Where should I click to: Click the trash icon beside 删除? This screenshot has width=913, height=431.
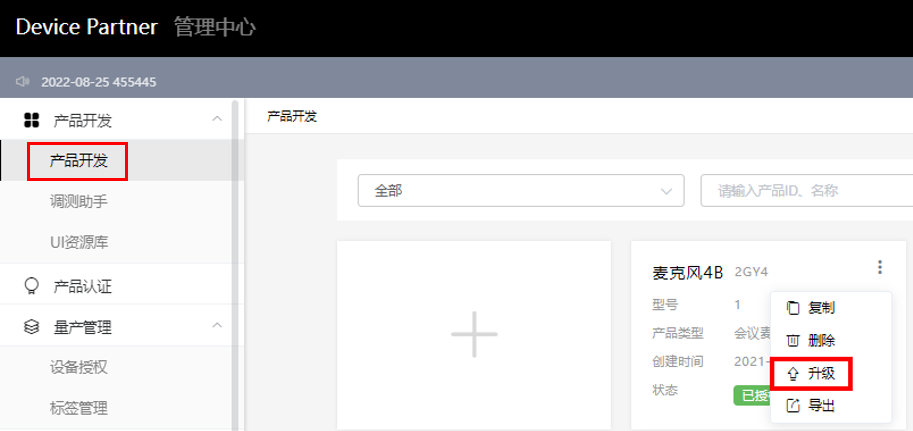[794, 341]
